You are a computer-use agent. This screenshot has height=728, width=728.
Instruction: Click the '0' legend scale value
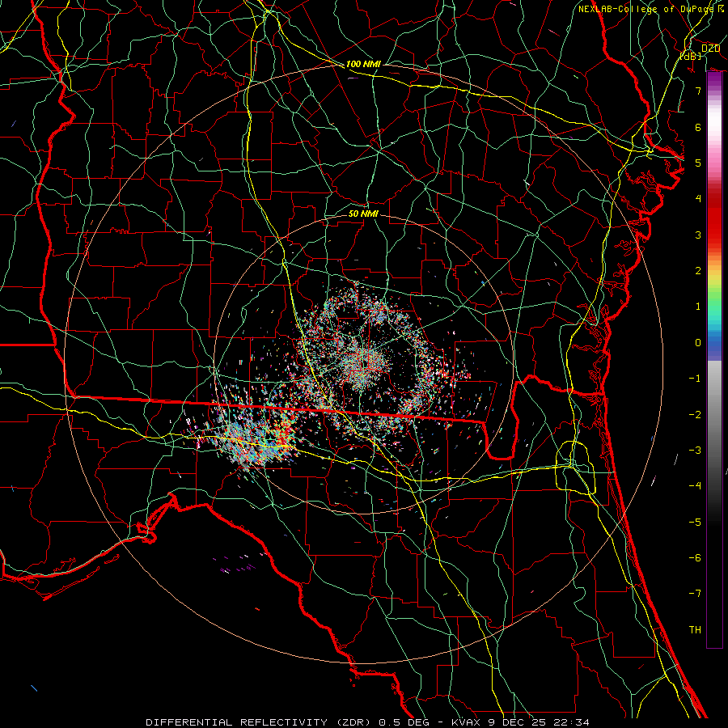click(698, 343)
